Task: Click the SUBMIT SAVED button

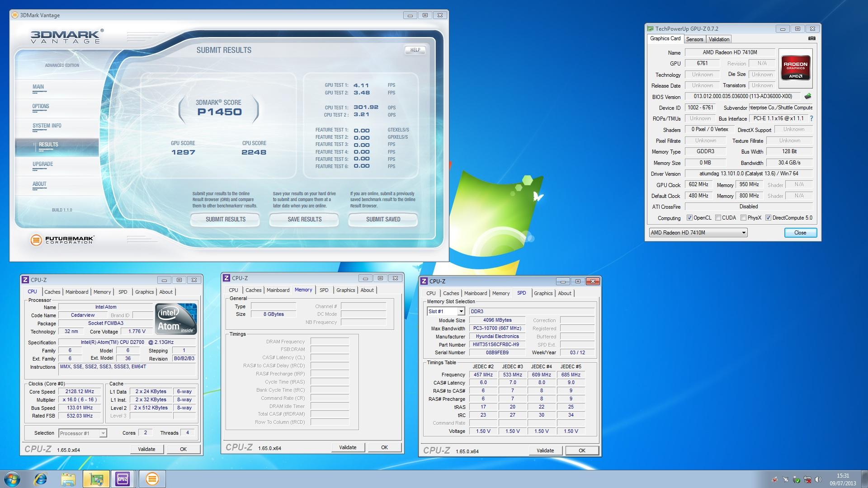Action: coord(383,220)
